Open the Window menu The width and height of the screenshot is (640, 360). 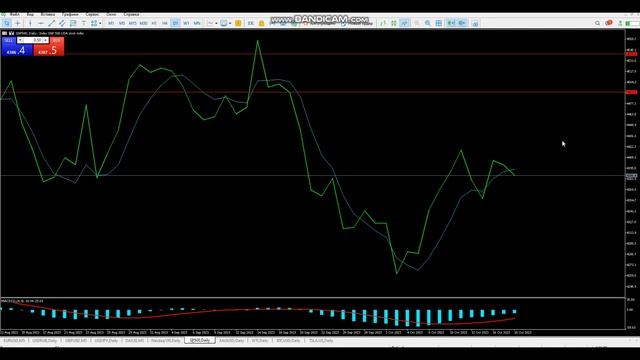[x=111, y=14]
